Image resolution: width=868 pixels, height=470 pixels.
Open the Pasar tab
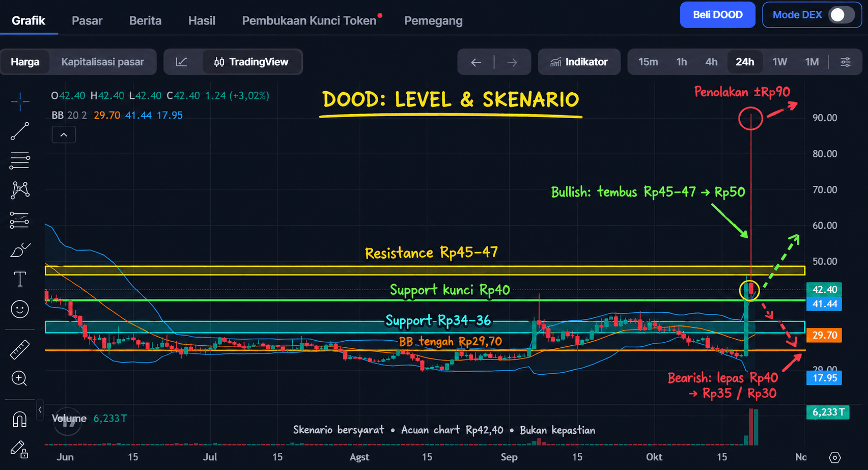coord(87,21)
